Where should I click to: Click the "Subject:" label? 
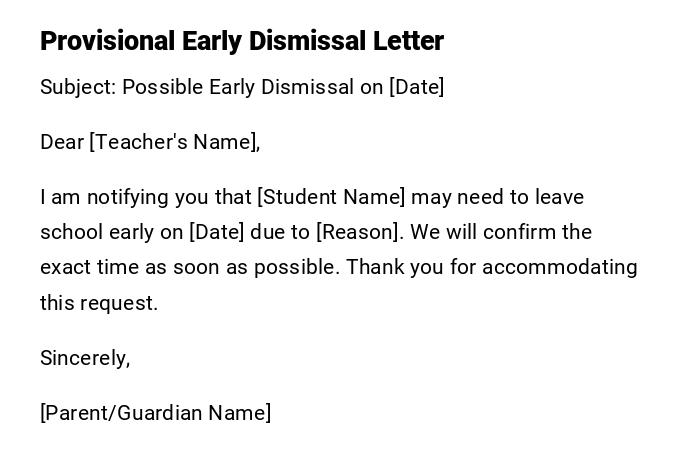78,87
